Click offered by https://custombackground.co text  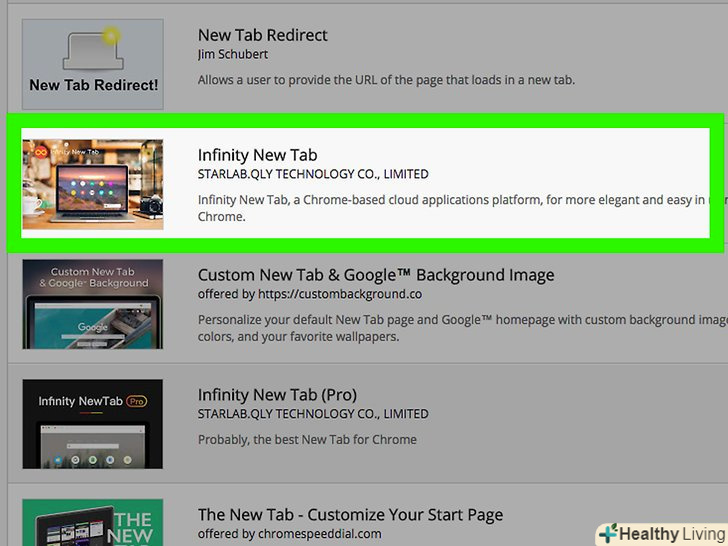coord(310,294)
